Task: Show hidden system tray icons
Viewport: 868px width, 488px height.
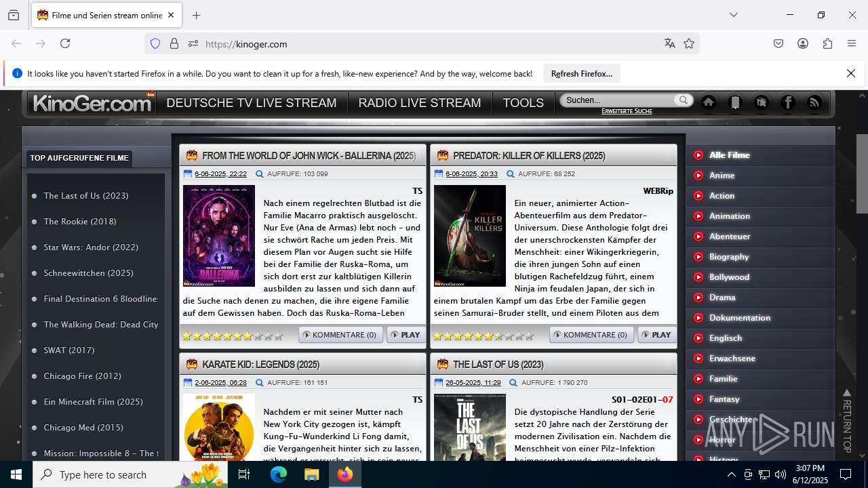Action: (x=732, y=474)
